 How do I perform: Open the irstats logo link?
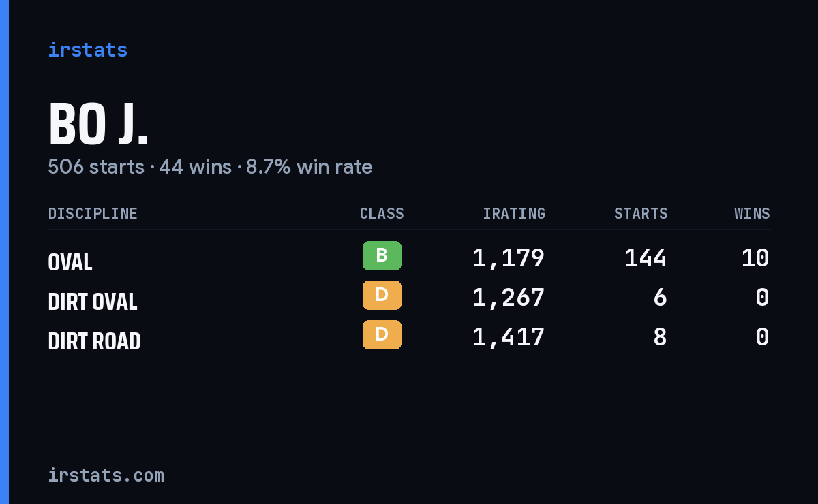coord(87,50)
